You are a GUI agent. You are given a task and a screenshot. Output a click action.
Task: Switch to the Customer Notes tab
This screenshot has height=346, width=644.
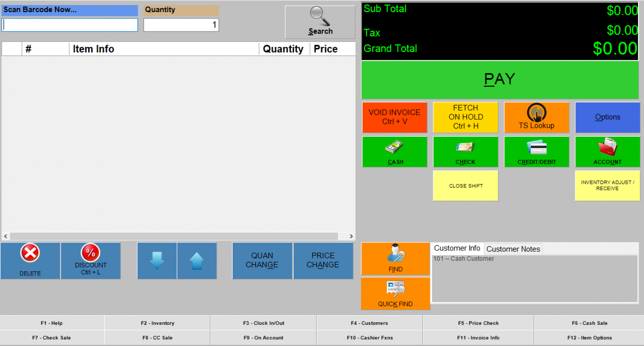pyautogui.click(x=513, y=248)
